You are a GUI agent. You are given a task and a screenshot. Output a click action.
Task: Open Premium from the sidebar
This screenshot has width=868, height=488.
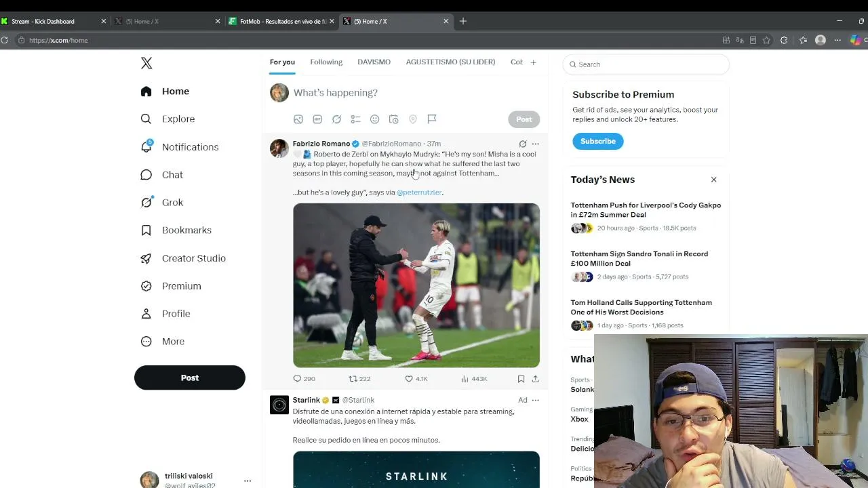tap(170, 286)
